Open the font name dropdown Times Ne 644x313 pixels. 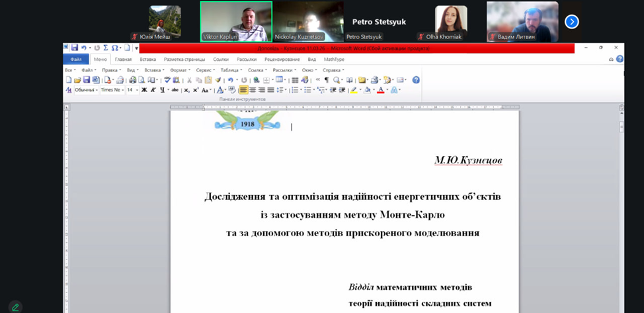(x=111, y=90)
